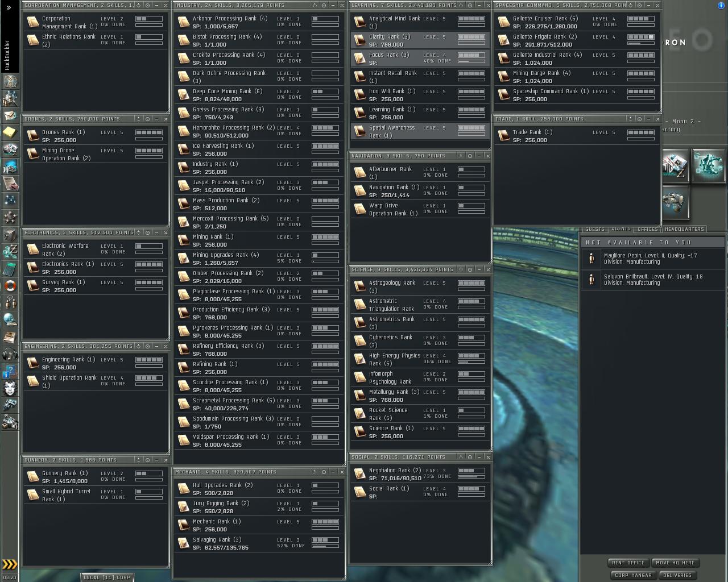Viewport: 728px width, 582px height.
Task: Open the grey cube icon in sidebar
Action: [x=10, y=234]
